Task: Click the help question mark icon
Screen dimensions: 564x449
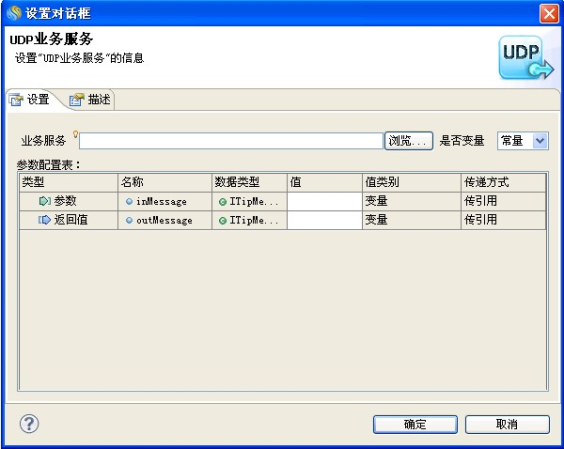Action: pyautogui.click(x=29, y=423)
